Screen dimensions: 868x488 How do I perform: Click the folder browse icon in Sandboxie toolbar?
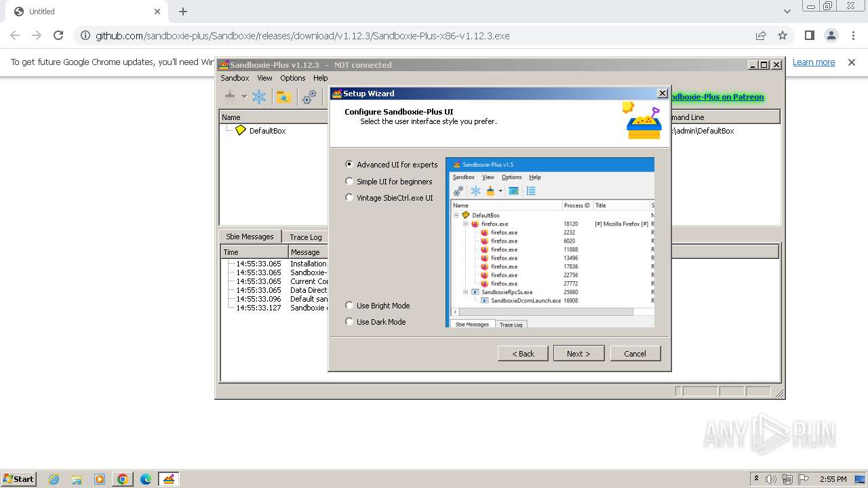click(284, 97)
